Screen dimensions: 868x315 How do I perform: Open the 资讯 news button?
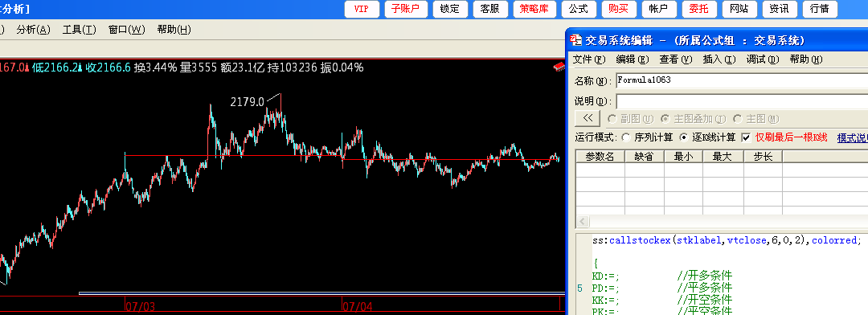click(780, 9)
